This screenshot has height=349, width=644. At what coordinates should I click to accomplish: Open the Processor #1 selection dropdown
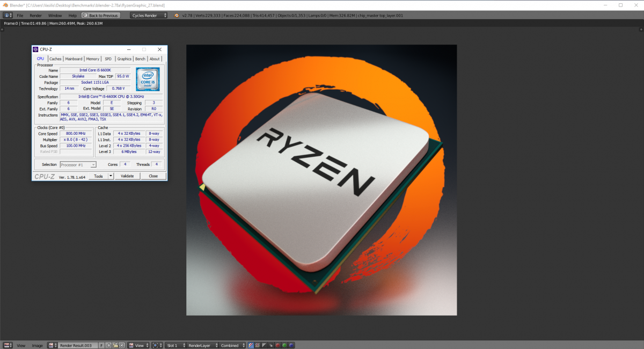point(78,165)
